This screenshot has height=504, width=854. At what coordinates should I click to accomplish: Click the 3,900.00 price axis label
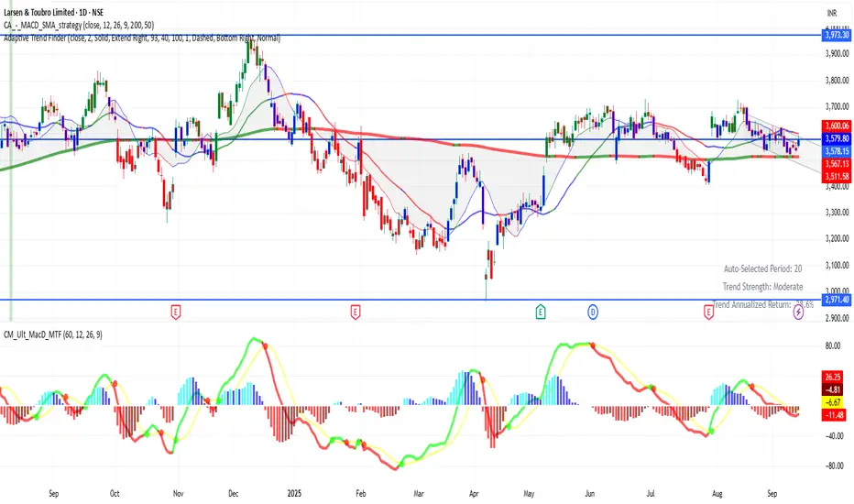coord(837,53)
